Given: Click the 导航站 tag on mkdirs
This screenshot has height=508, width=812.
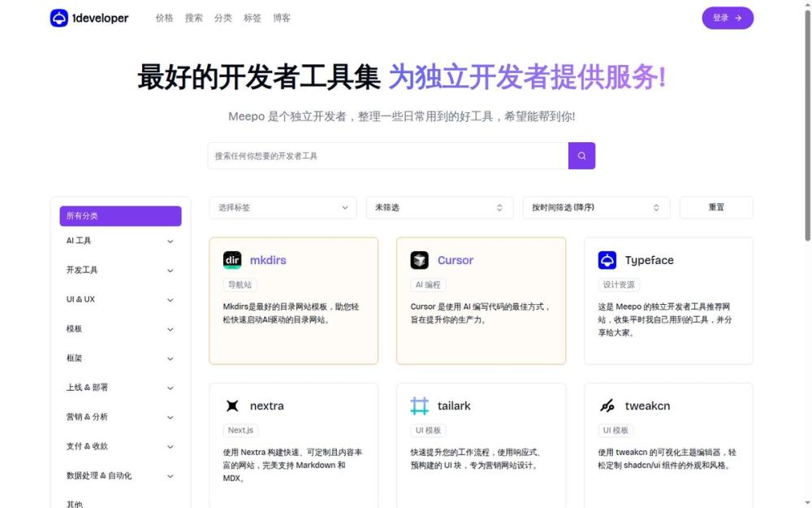Looking at the screenshot, I should pyautogui.click(x=240, y=284).
